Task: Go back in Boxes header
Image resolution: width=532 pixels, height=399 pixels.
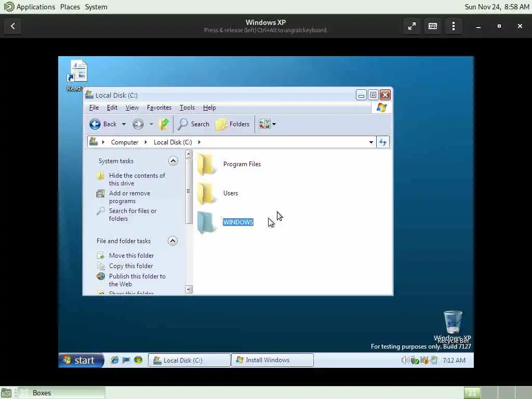Action: [x=12, y=26]
